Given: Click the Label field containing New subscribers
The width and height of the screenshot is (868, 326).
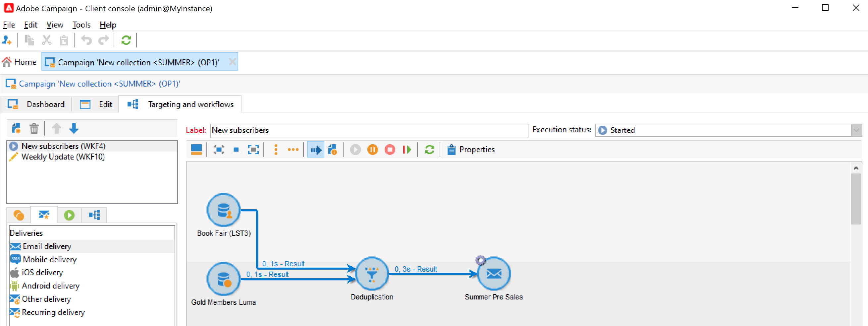Looking at the screenshot, I should click(369, 131).
